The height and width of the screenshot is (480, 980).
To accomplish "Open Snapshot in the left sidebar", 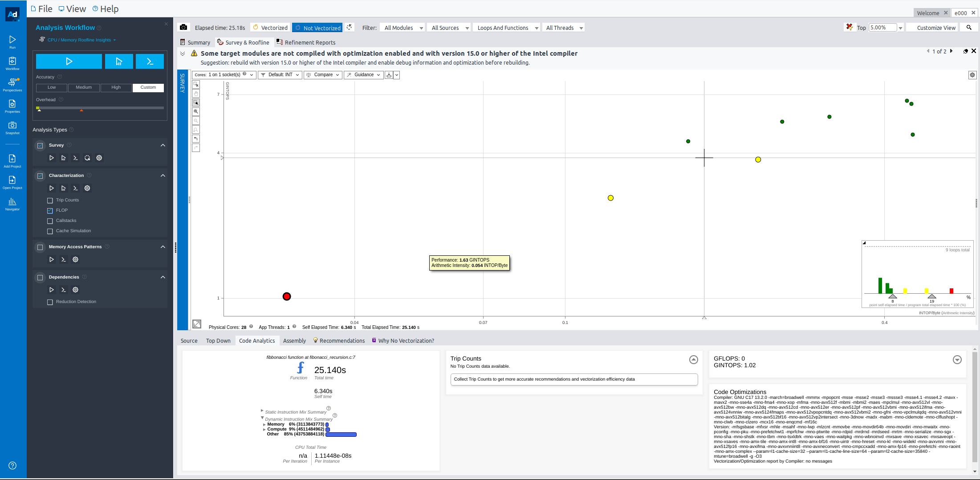I will [12, 127].
